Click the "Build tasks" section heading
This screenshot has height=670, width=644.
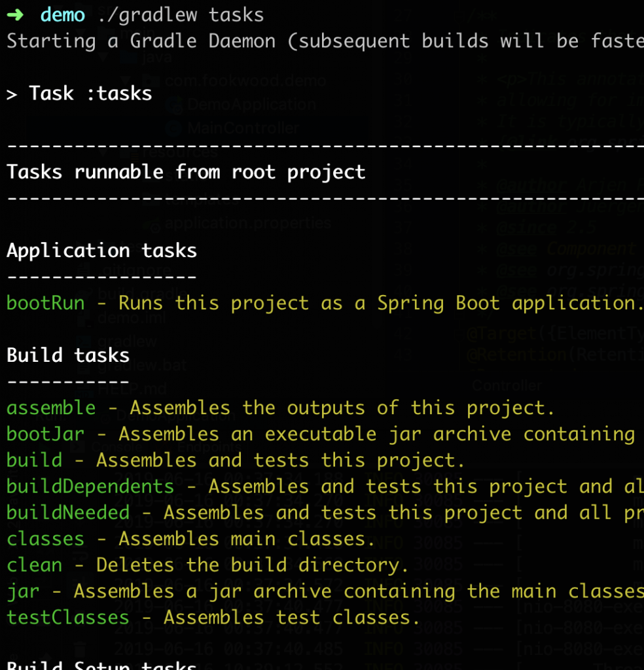click(68, 355)
